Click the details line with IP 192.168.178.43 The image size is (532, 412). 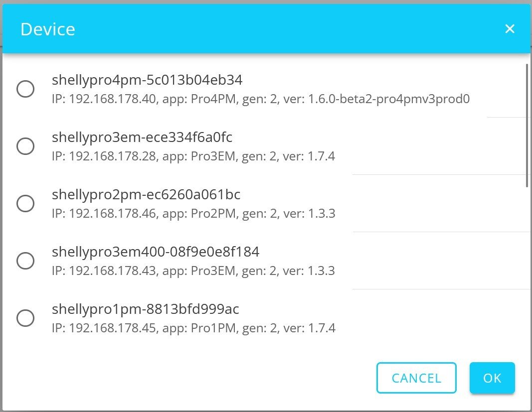[193, 271]
